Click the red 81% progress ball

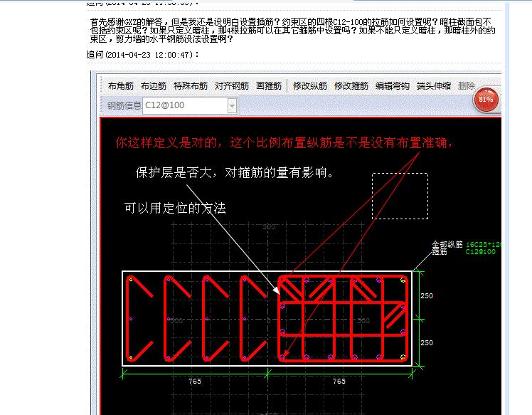[x=486, y=100]
